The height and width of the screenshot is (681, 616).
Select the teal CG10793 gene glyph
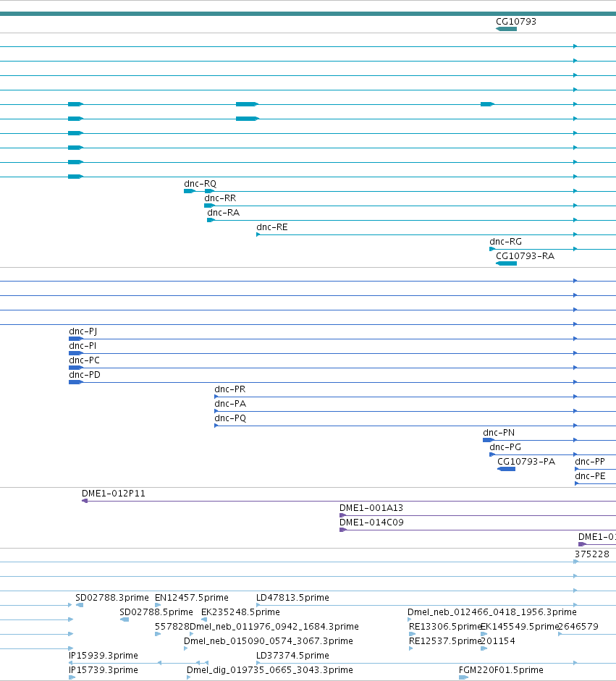(x=506, y=29)
